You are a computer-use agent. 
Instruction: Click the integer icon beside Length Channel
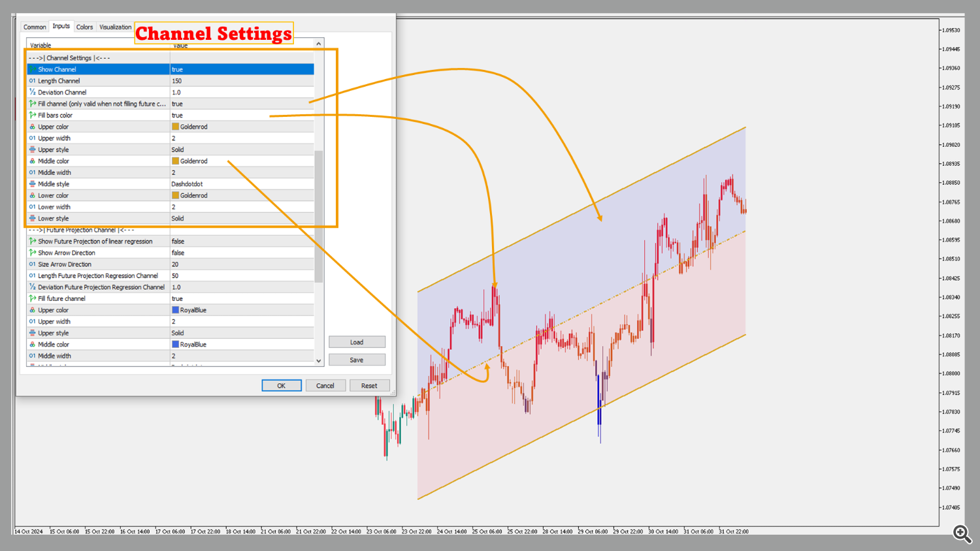click(32, 81)
